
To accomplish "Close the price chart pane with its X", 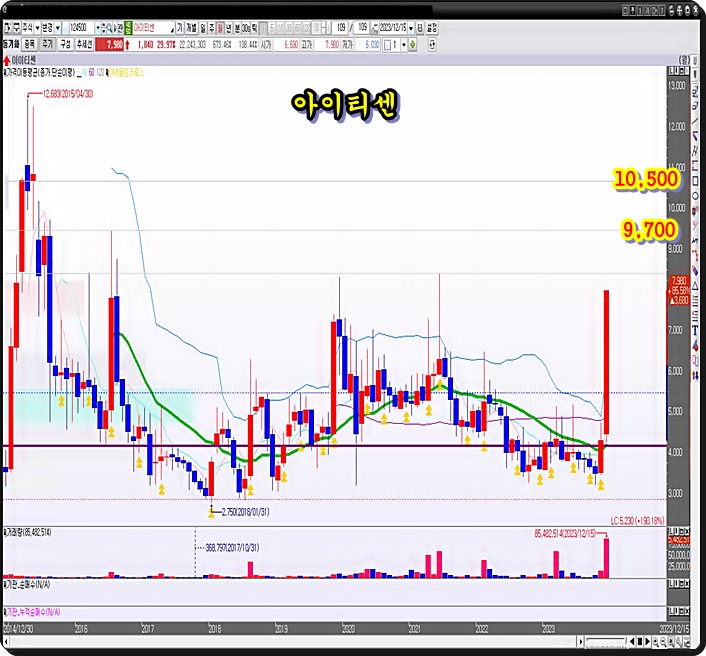I will coord(686,71).
